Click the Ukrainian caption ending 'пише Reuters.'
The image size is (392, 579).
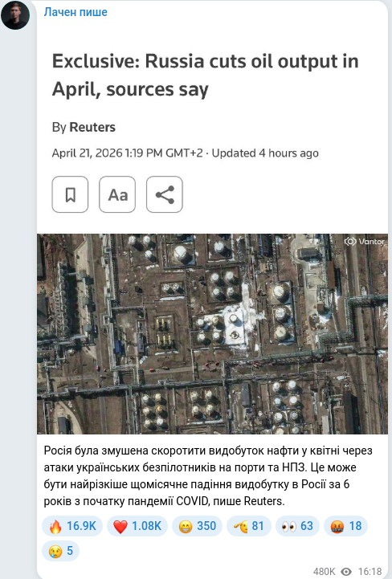[208, 475]
